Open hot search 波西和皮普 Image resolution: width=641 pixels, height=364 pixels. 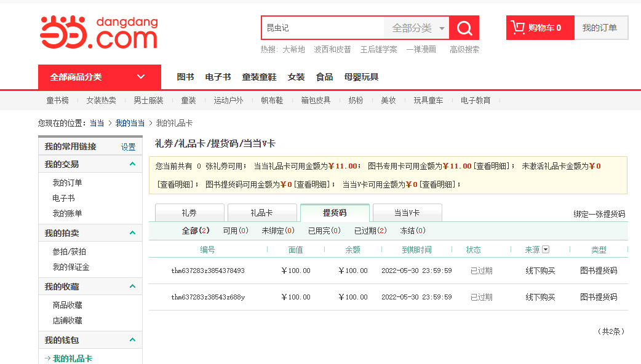click(332, 49)
